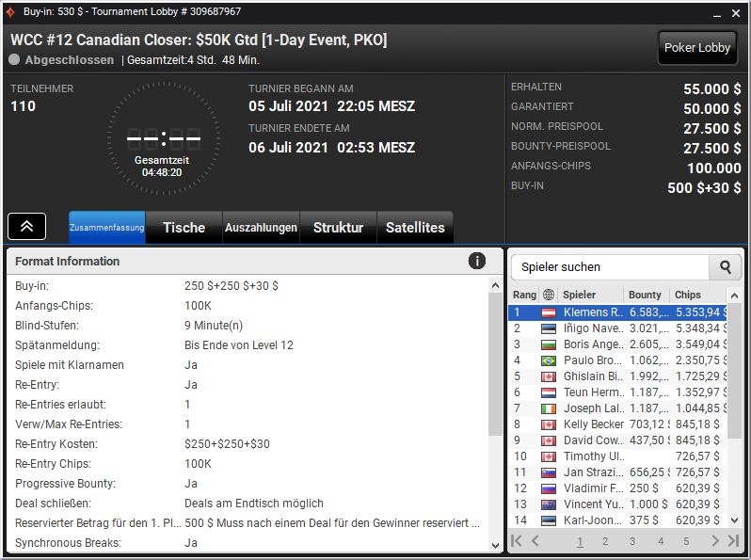
Task: Open the Tische tab
Action: click(x=184, y=228)
